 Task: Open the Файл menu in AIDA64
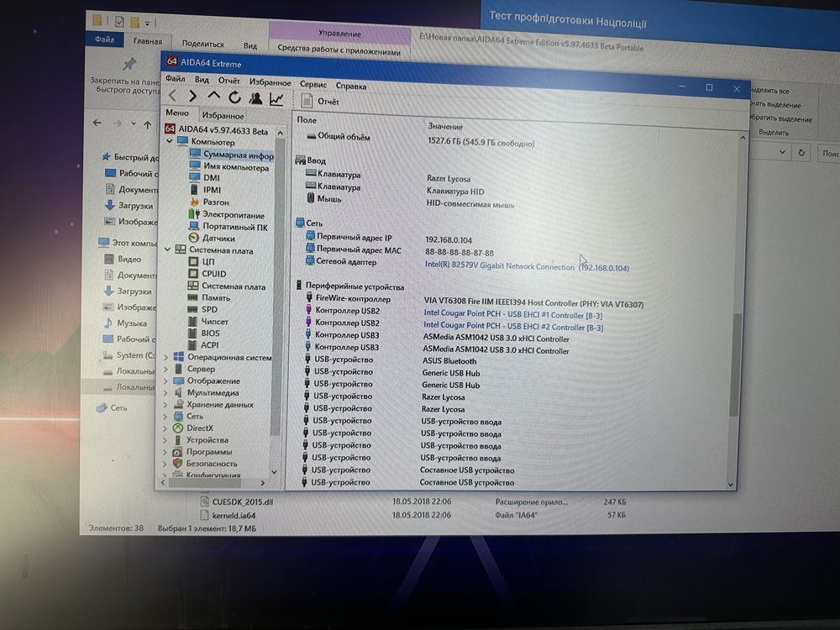(x=176, y=79)
